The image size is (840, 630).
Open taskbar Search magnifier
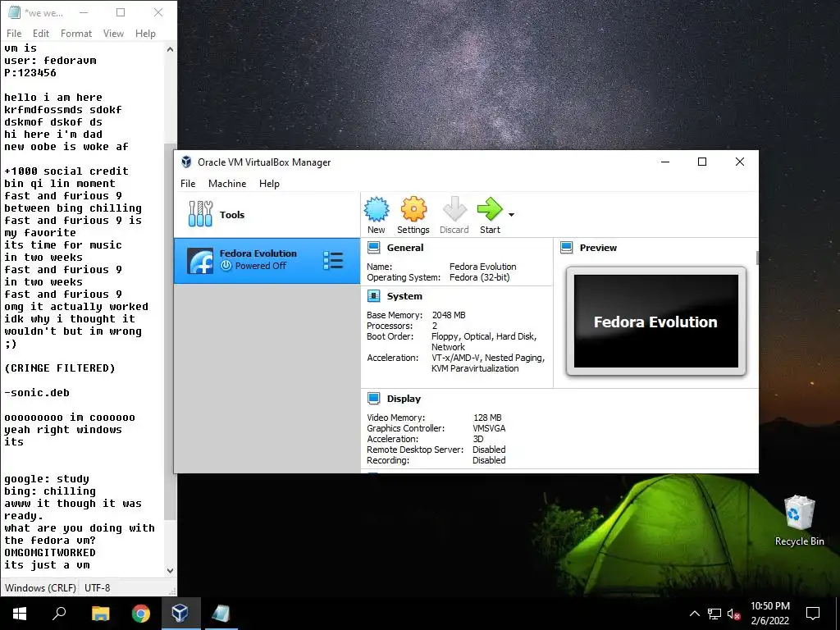pos(59,613)
